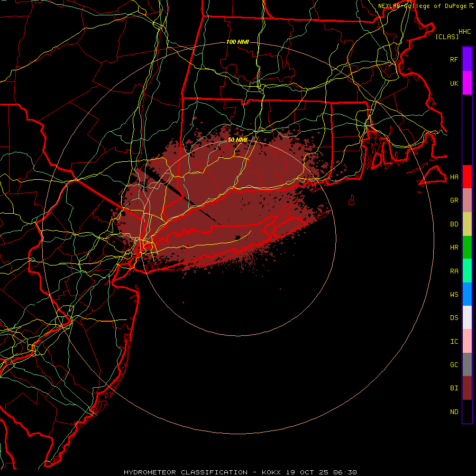This screenshot has height=476, width=476.
Task: Click the "RF" legend label
Action: pyautogui.click(x=454, y=59)
